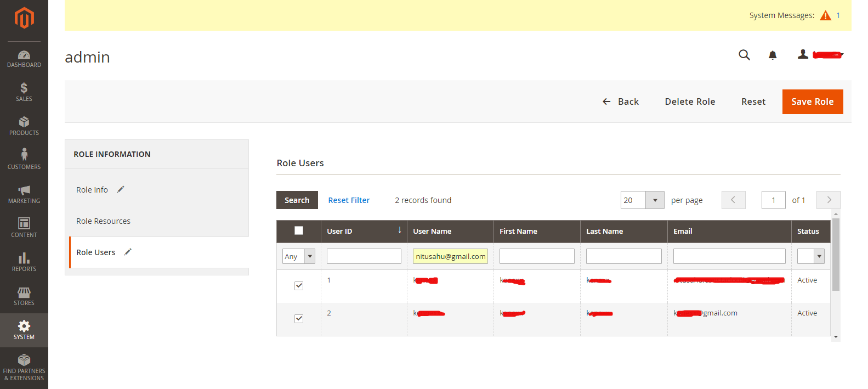Click the First Name filter input
The width and height of the screenshot is (868, 389).
pos(537,256)
